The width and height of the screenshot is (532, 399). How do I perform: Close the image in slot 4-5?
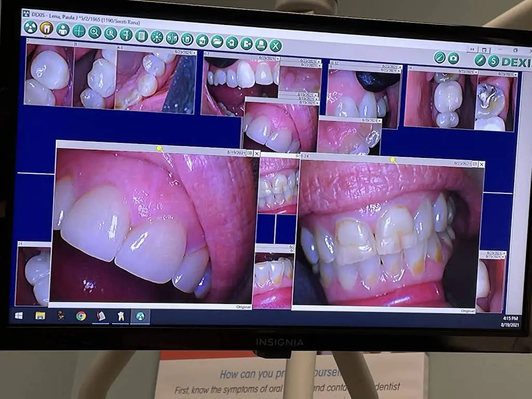click(194, 53)
